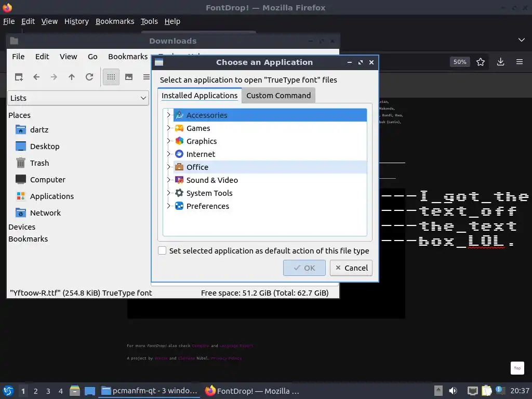532x399 pixels.
Task: Click the show desktop icon in panel
Action: 90,391
